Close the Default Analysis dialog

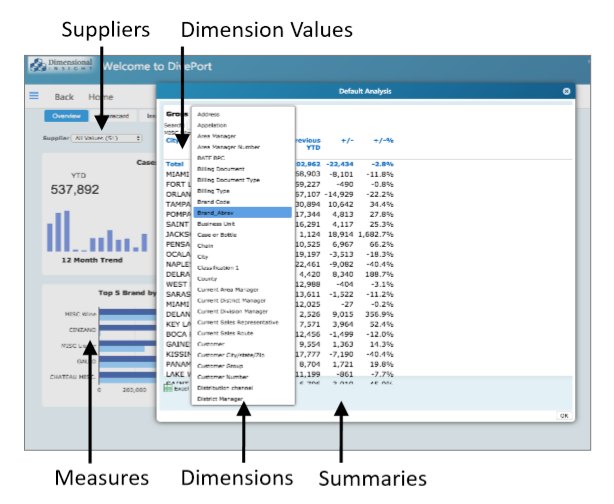pyautogui.click(x=566, y=91)
